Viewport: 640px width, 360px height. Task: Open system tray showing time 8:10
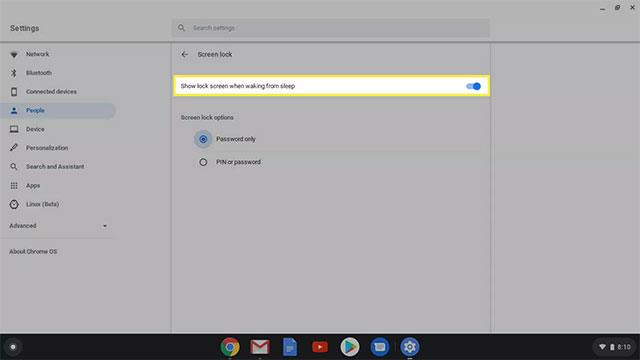click(615, 347)
